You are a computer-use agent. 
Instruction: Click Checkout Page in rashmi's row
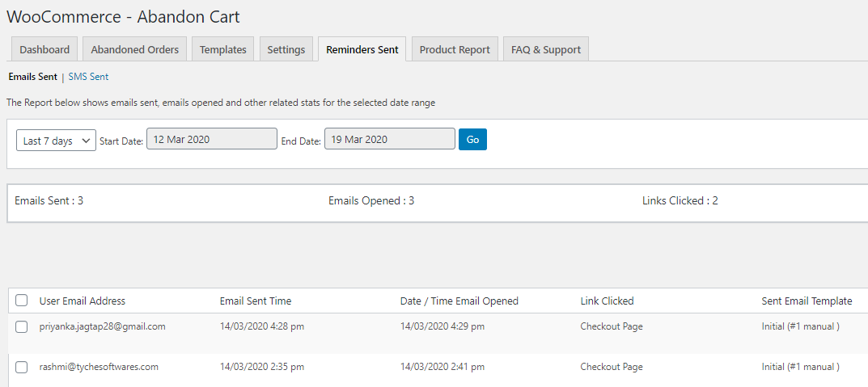pos(612,367)
